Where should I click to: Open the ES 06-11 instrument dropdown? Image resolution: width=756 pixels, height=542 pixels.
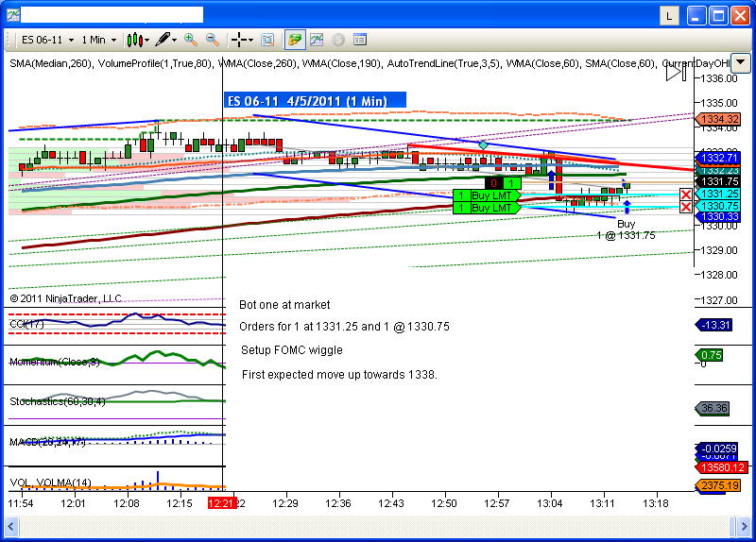coord(71,41)
